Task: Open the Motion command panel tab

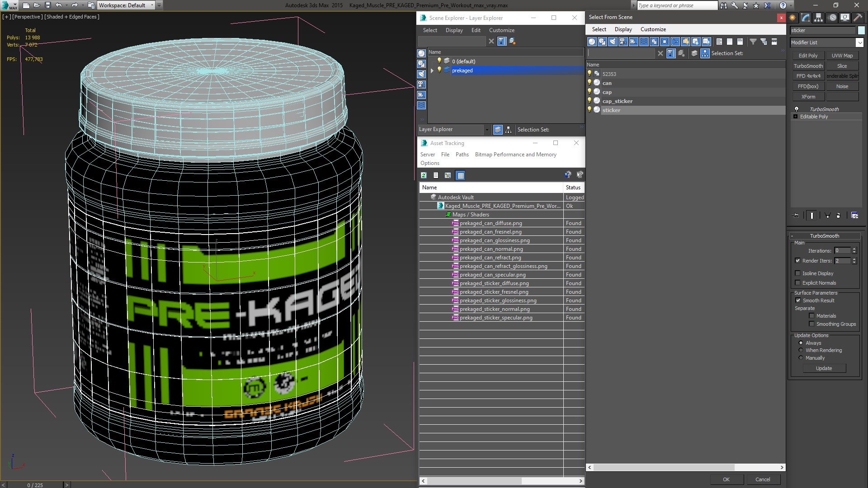Action: point(832,18)
